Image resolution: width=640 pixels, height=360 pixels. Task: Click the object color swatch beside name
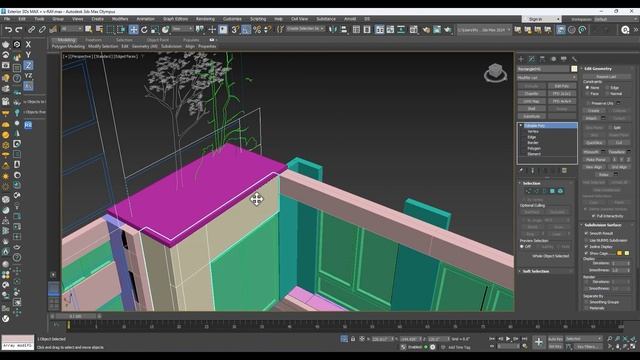(574, 69)
